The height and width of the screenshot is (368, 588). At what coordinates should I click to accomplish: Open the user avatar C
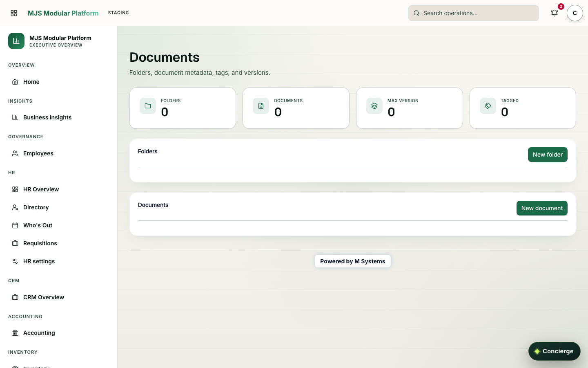[x=575, y=13]
